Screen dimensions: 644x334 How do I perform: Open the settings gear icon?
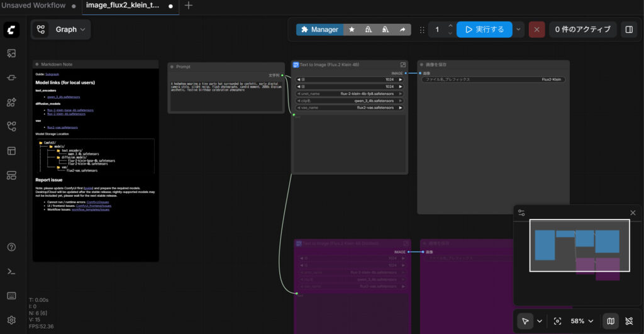11,320
